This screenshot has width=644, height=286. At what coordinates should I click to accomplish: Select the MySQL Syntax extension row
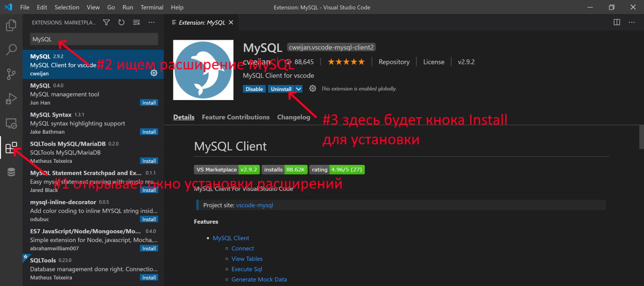tap(93, 123)
